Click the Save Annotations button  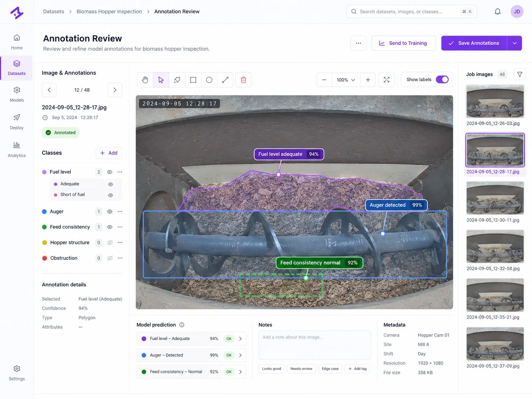pos(474,43)
